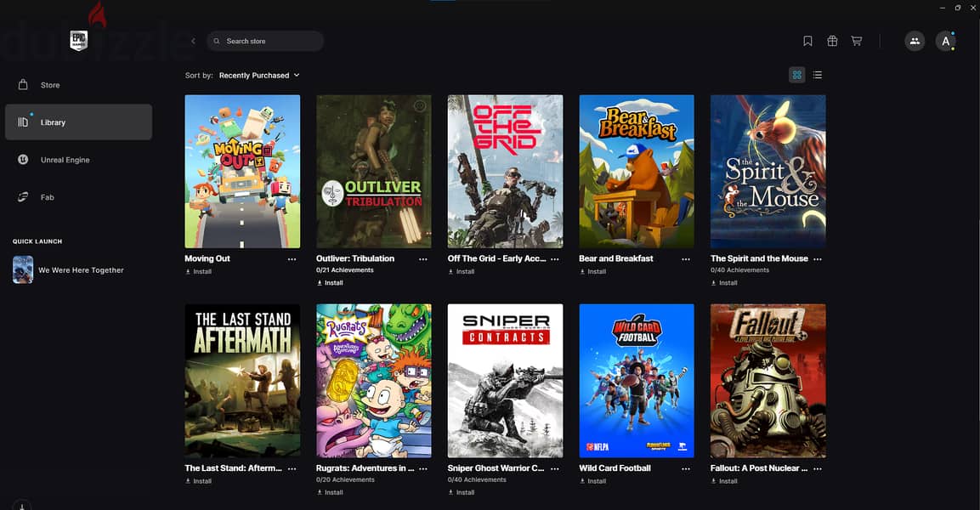Install The Last Stand: Aftermath
This screenshot has width=980, height=510.
pyautogui.click(x=199, y=481)
